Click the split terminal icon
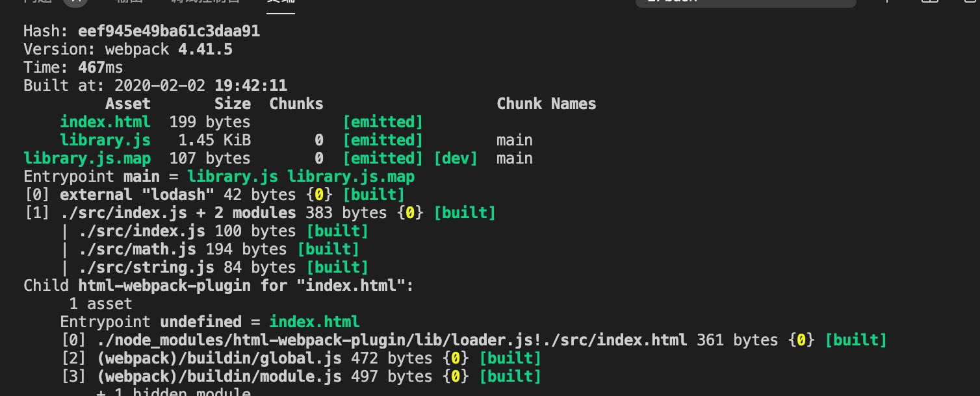 [930, 1]
